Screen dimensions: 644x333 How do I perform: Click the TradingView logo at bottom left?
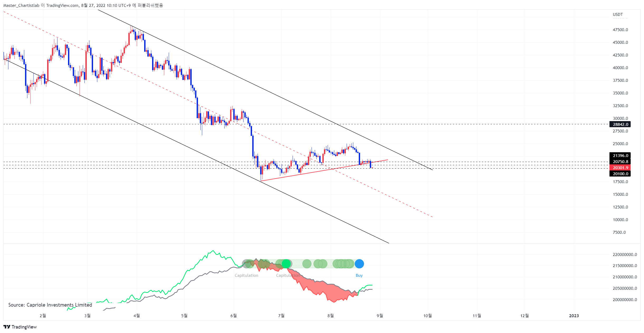pyautogui.click(x=20, y=327)
